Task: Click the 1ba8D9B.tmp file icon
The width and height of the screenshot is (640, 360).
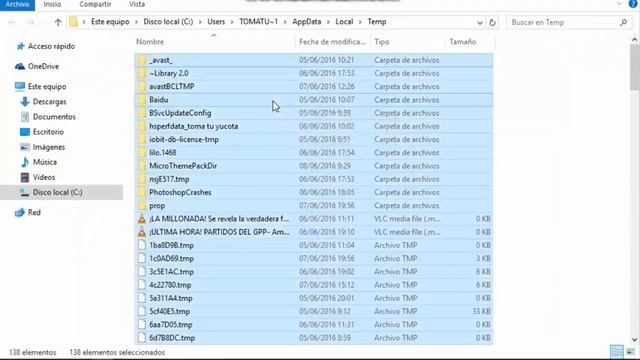Action: [142, 245]
